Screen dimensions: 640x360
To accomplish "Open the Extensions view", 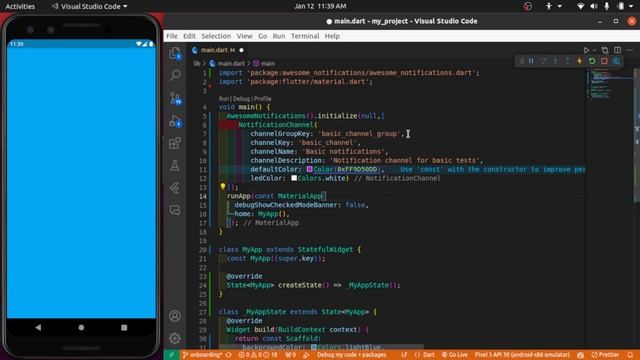I will [175, 143].
